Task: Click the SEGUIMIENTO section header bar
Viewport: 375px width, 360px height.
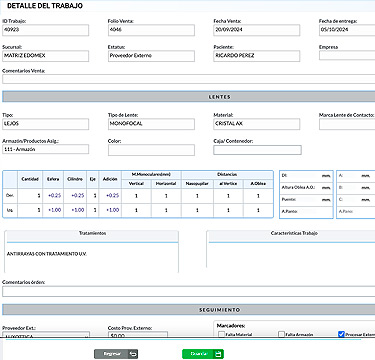Action: click(189, 310)
